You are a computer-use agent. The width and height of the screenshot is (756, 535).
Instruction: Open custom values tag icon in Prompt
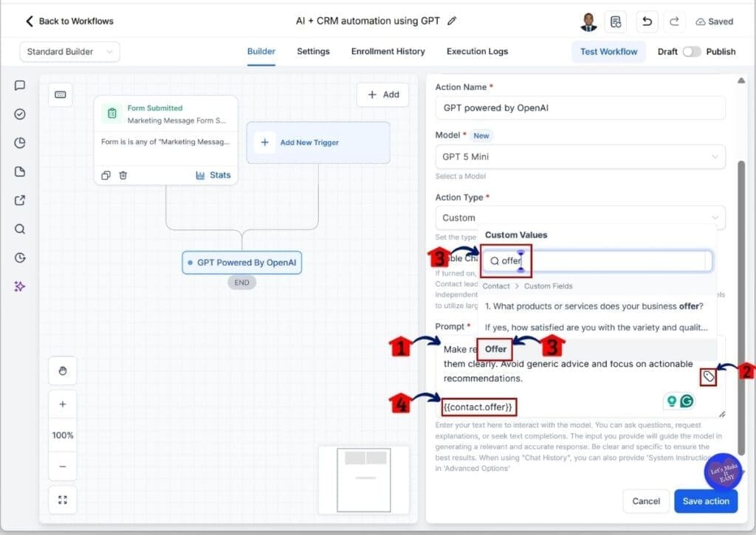(x=709, y=377)
